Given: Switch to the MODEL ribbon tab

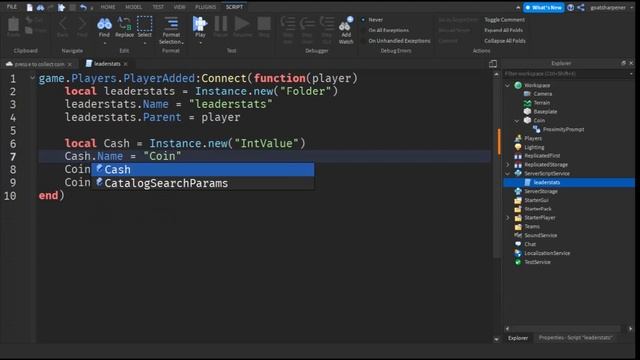Looking at the screenshot, I should pyautogui.click(x=133, y=7).
